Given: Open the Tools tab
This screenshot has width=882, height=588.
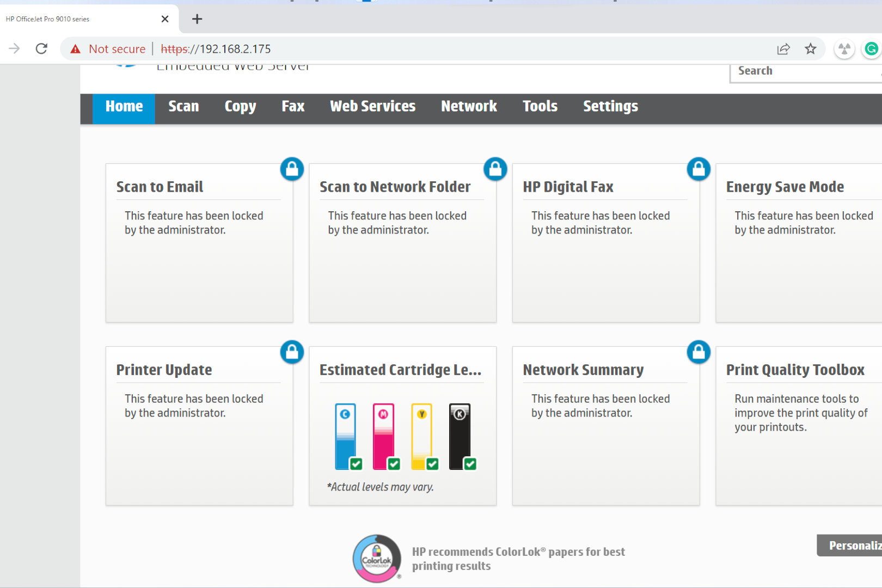Looking at the screenshot, I should [x=540, y=107].
